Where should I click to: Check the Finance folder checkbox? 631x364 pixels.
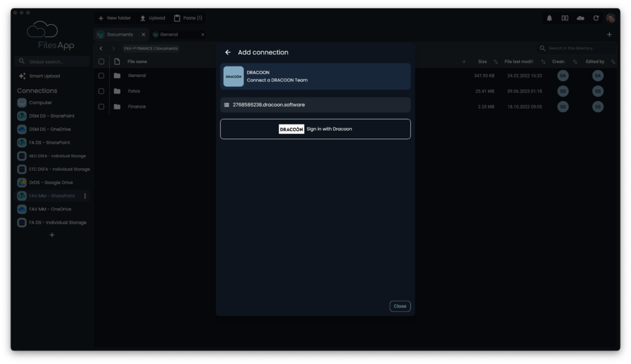pyautogui.click(x=102, y=107)
